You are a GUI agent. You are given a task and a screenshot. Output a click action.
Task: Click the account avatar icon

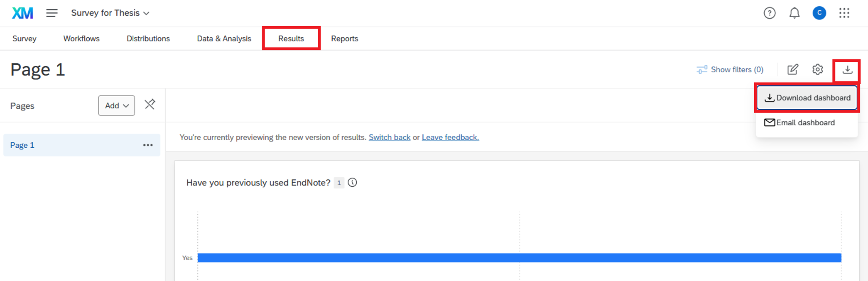click(819, 13)
